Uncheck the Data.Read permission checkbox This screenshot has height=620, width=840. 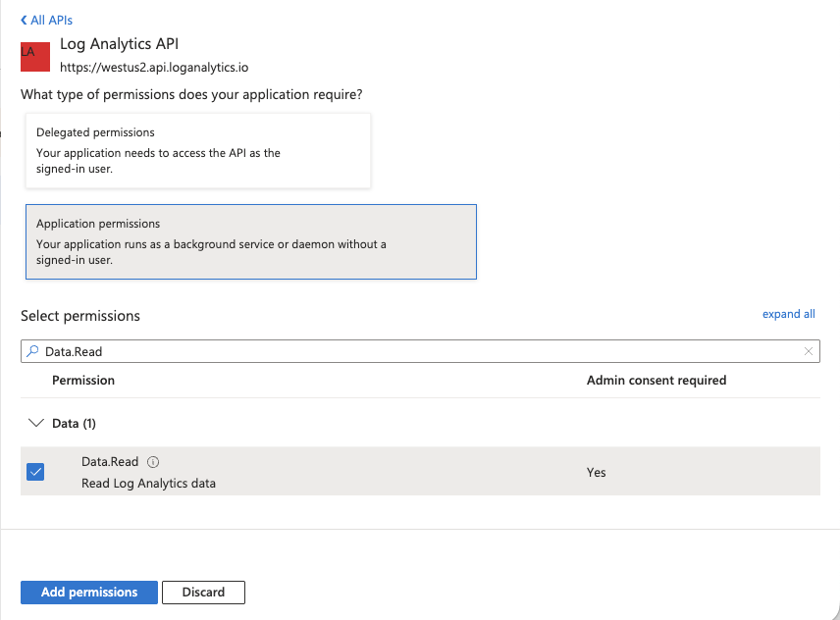click(35, 472)
